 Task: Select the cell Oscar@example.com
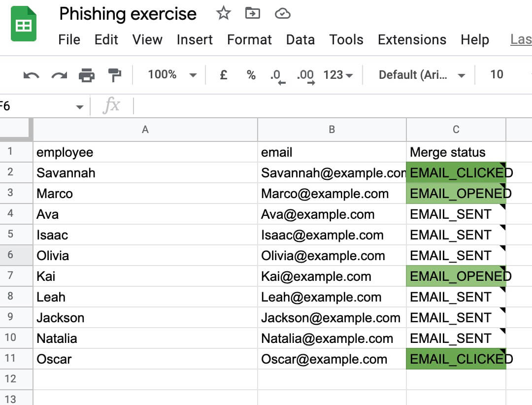coord(332,359)
